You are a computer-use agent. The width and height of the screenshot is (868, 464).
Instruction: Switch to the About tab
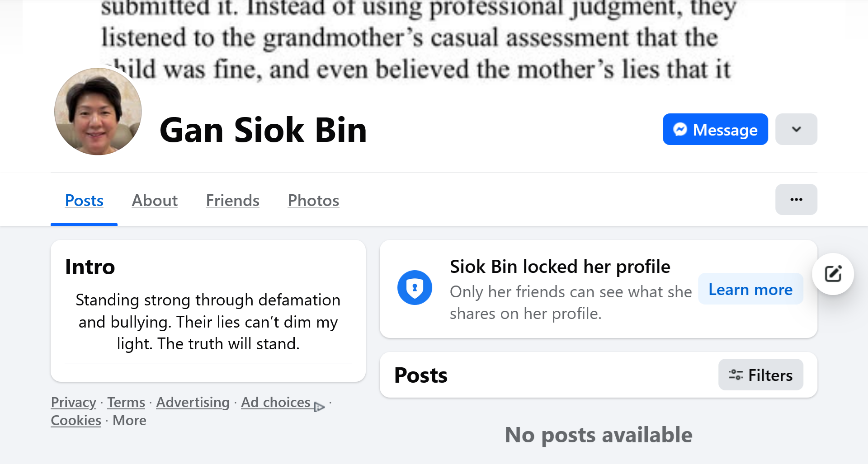[x=155, y=201]
